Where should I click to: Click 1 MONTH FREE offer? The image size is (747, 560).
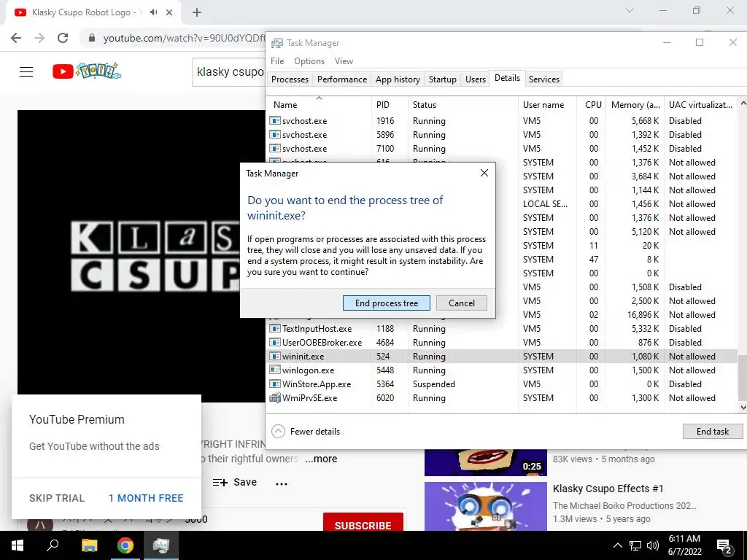[146, 498]
